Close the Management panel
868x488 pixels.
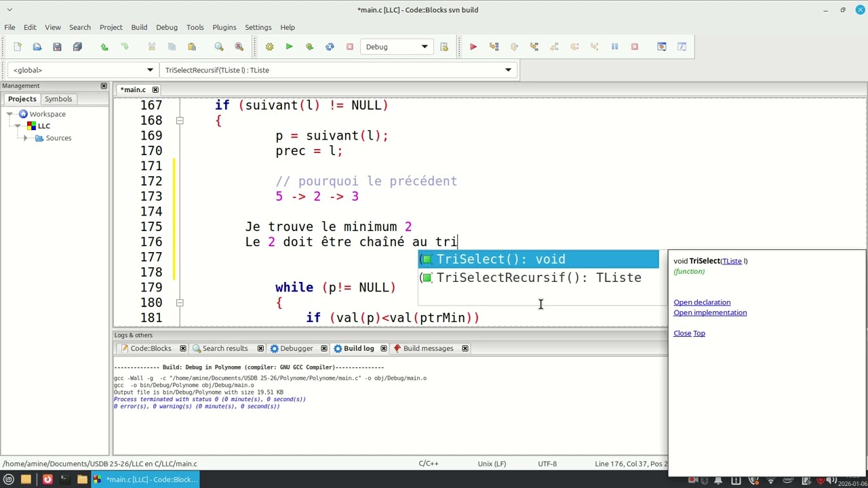tap(104, 86)
